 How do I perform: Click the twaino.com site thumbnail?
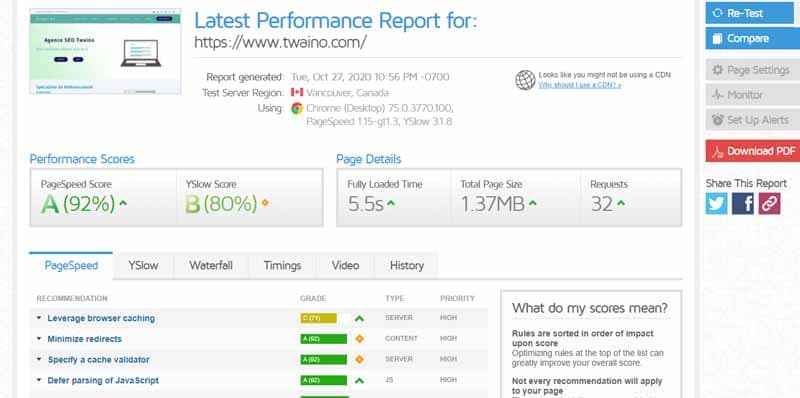(x=105, y=51)
